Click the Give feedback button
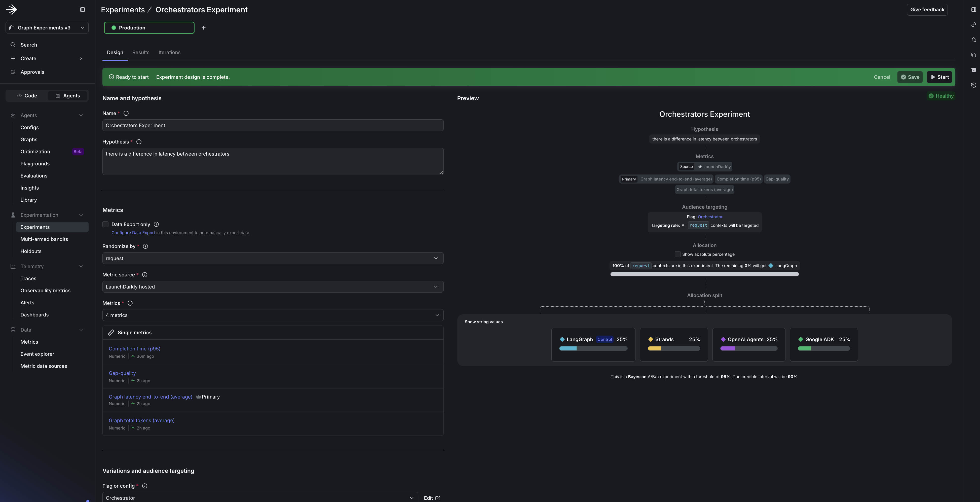This screenshot has height=502, width=980. [927, 10]
